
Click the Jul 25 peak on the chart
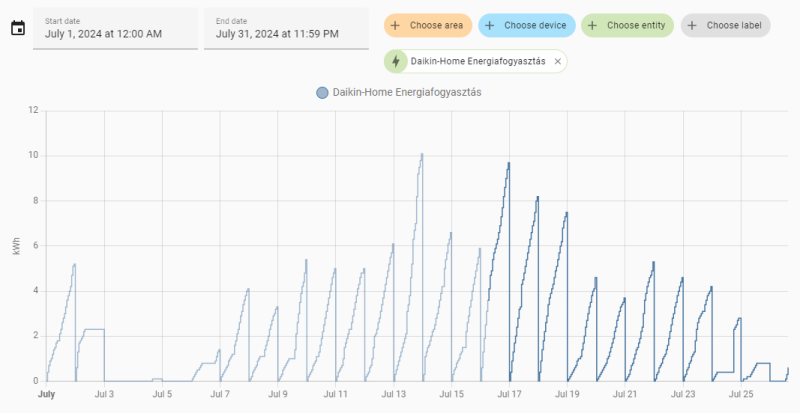point(740,319)
